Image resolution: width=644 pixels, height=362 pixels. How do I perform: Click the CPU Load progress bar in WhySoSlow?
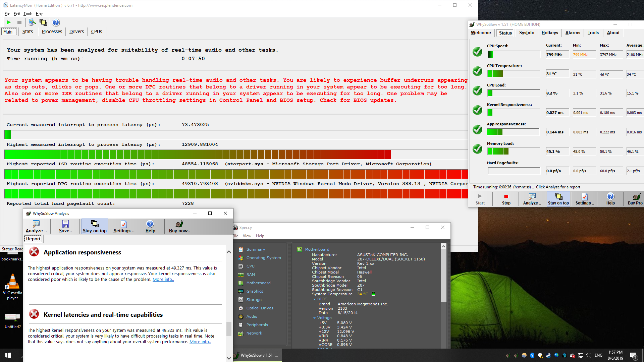click(514, 93)
